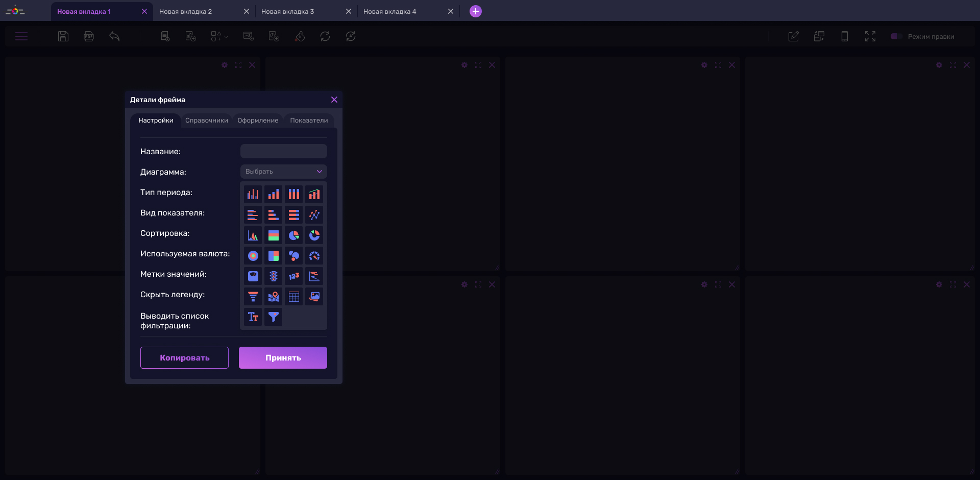
Task: Select the gauge speedometer chart icon
Action: pyautogui.click(x=314, y=256)
